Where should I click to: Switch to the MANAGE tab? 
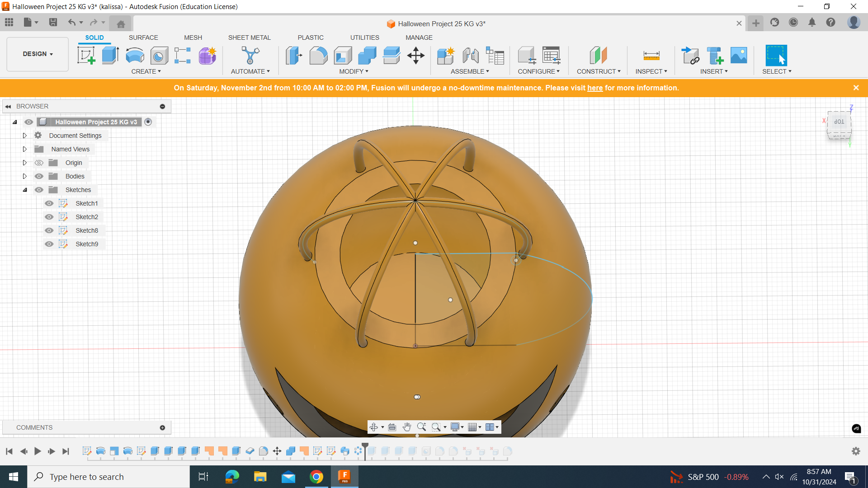point(419,38)
